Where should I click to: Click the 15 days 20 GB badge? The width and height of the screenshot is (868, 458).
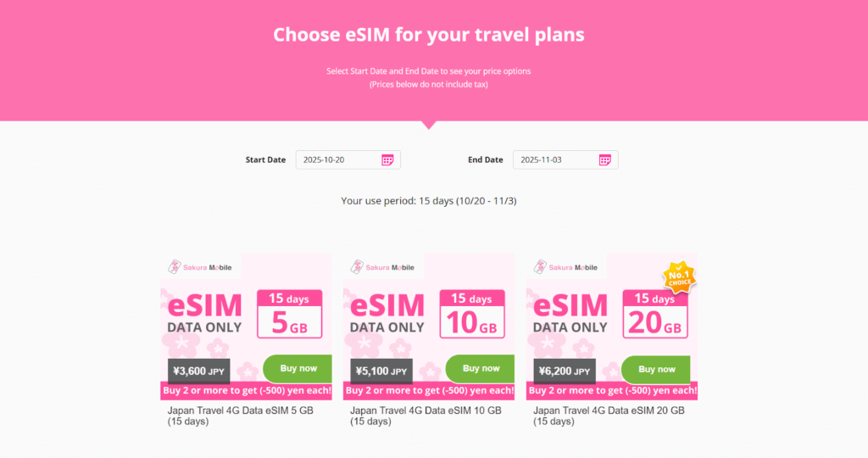click(654, 314)
